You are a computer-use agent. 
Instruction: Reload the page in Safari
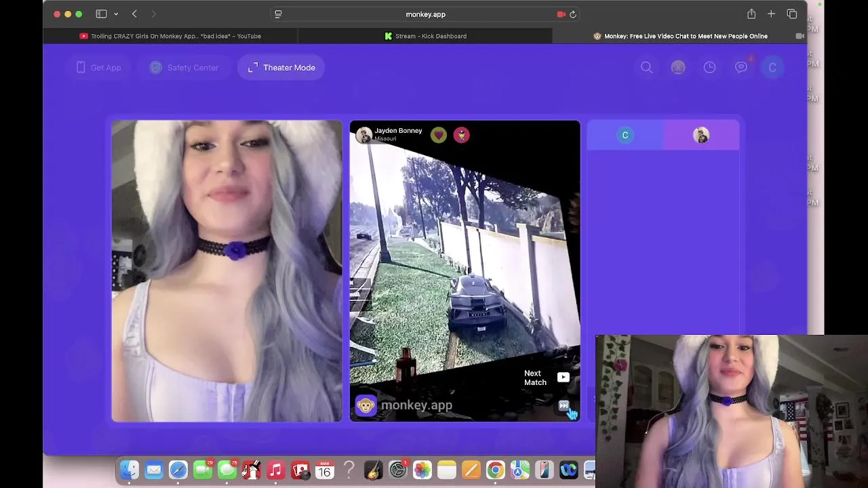point(573,14)
